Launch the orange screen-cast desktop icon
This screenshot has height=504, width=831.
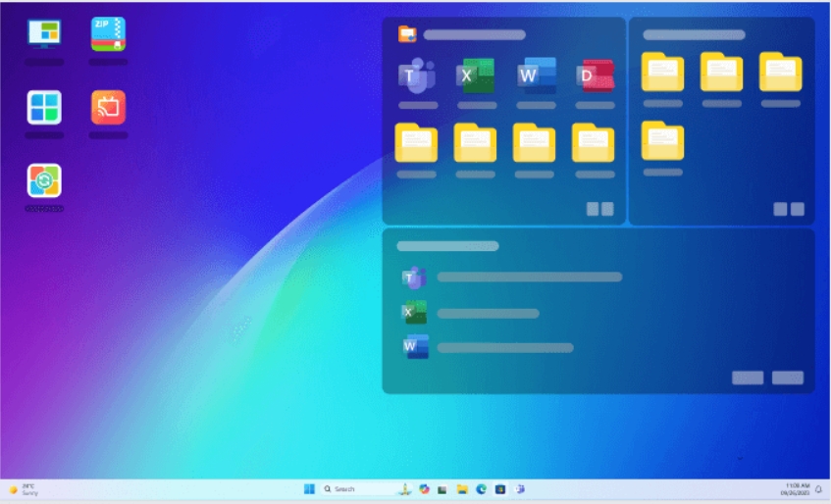click(108, 108)
